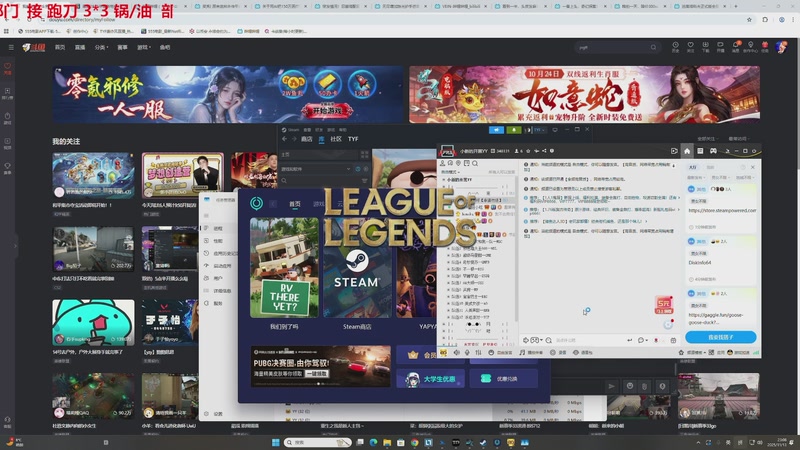The image size is (800, 450).
Task: Expand the 分类 dropdown in Douyu navigation
Action: click(x=101, y=47)
